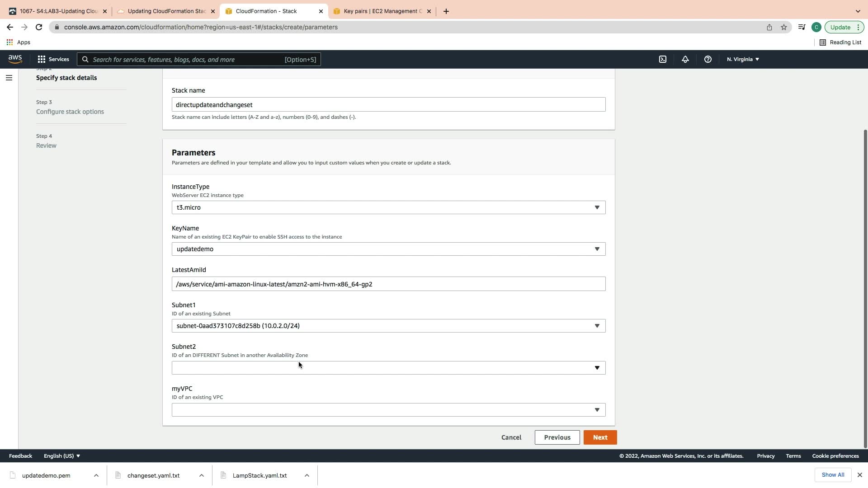Image resolution: width=868 pixels, height=488 pixels.
Task: Click the AWS logo home icon
Action: [15, 59]
